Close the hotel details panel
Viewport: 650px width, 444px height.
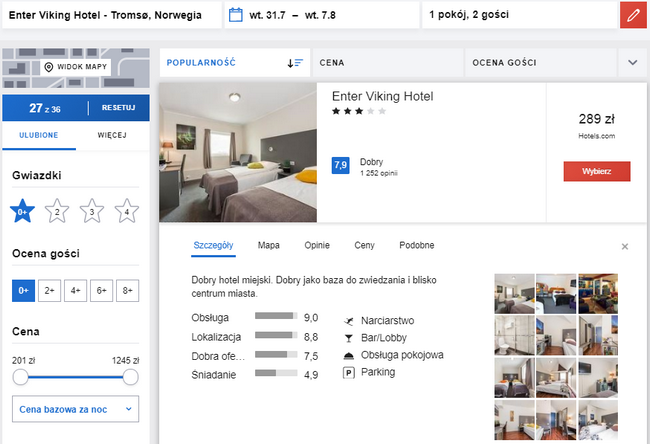pyautogui.click(x=625, y=247)
